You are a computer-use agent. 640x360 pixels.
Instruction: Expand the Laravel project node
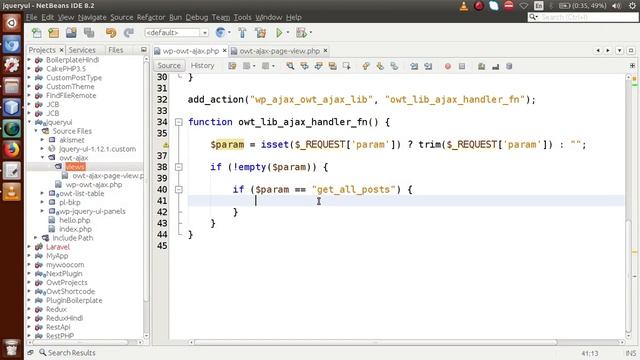click(x=29, y=247)
